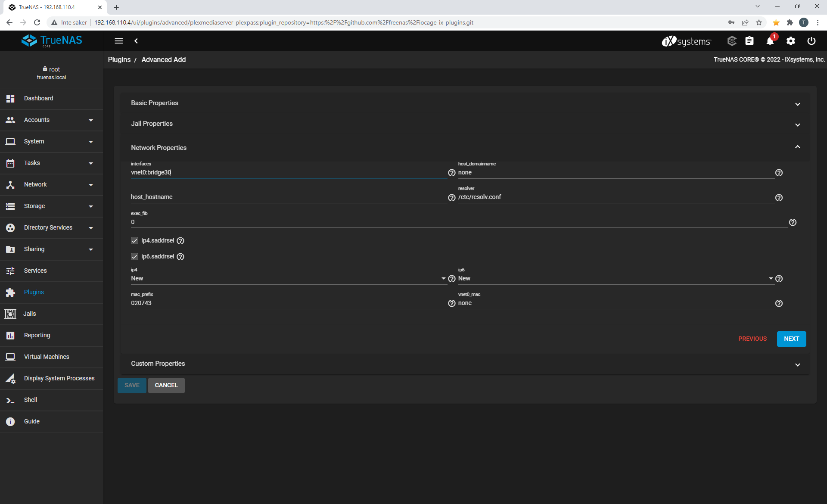The height and width of the screenshot is (504, 827).
Task: Expand the Custom Properties section
Action: (464, 364)
